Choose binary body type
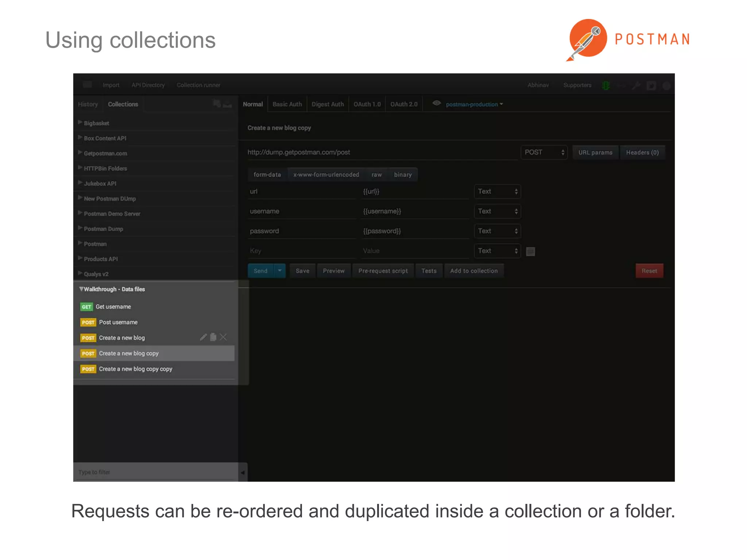Image resolution: width=747 pixels, height=560 pixels. (403, 175)
